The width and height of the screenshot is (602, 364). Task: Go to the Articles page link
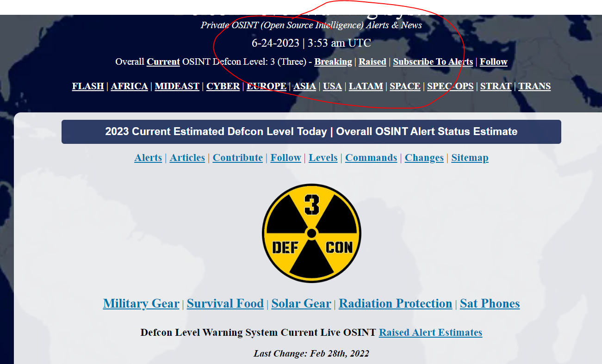pyautogui.click(x=187, y=158)
